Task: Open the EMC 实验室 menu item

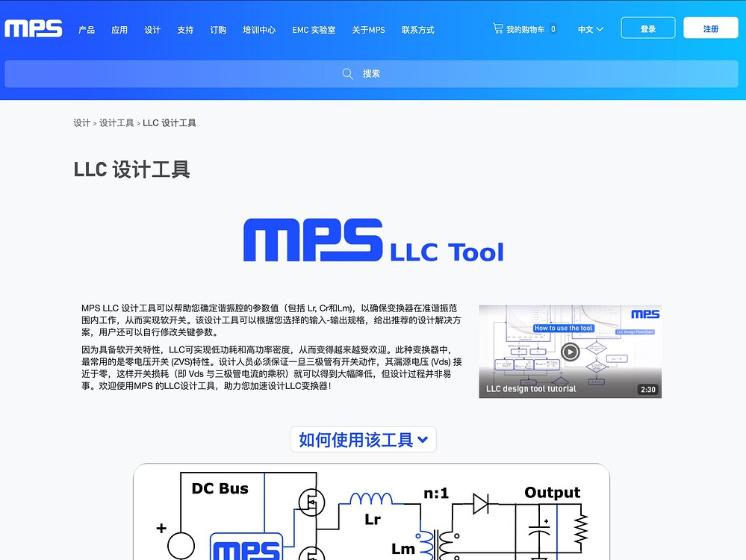Action: pos(314,30)
